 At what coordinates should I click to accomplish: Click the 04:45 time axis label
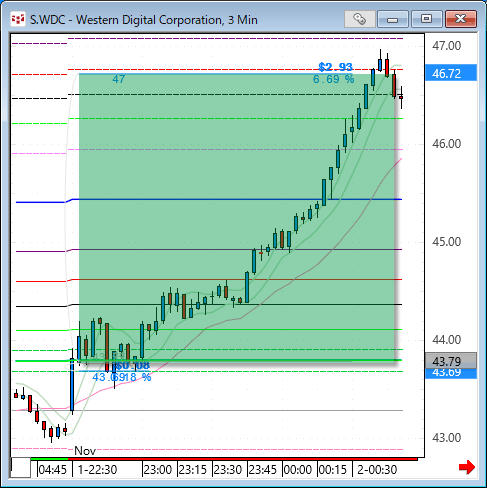coord(52,470)
